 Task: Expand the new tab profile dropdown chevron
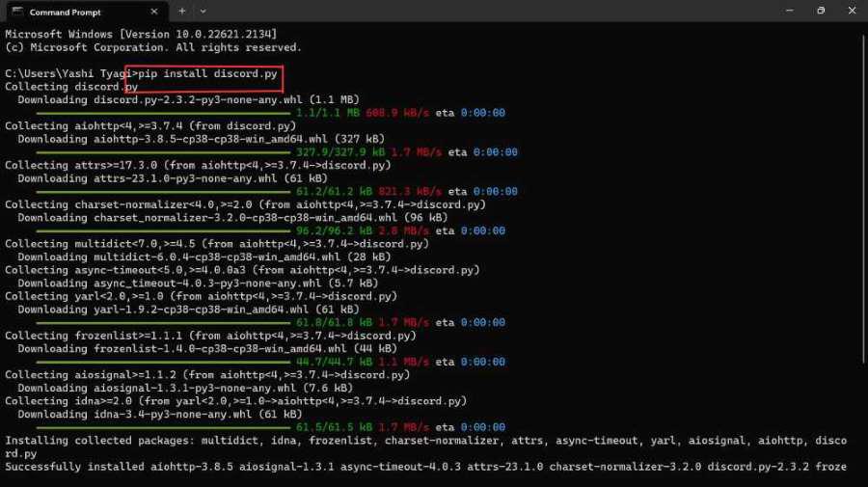pyautogui.click(x=203, y=11)
